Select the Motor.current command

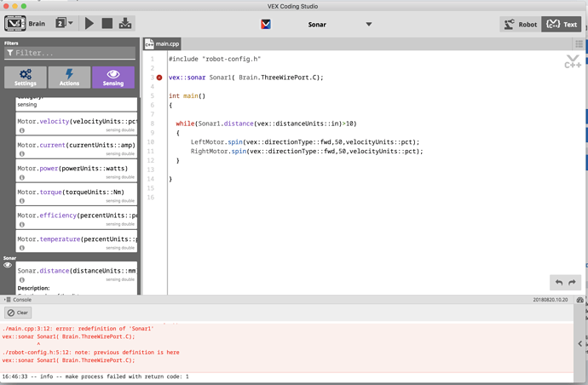click(77, 147)
